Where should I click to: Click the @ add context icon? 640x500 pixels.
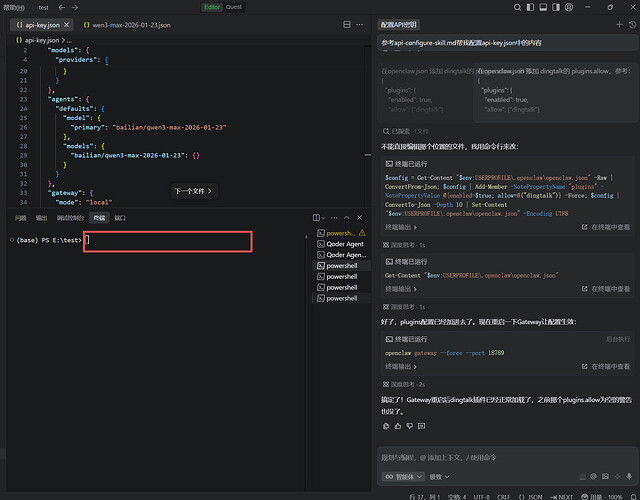click(593, 476)
